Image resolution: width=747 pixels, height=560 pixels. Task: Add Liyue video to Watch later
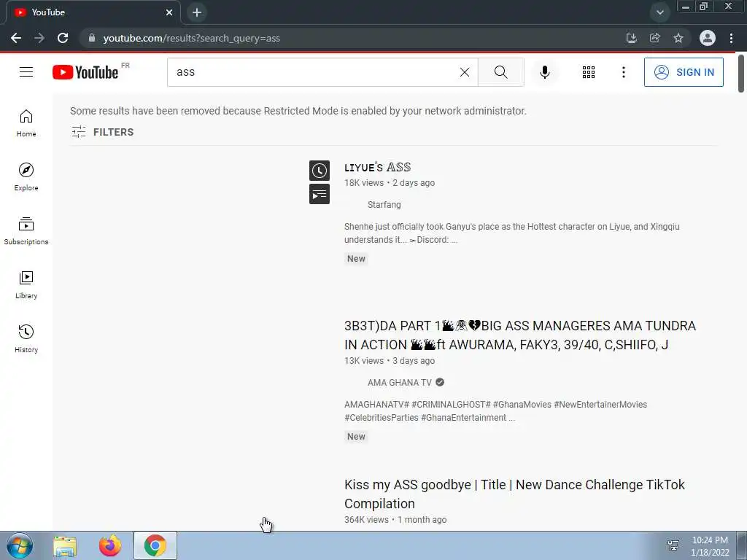click(320, 171)
